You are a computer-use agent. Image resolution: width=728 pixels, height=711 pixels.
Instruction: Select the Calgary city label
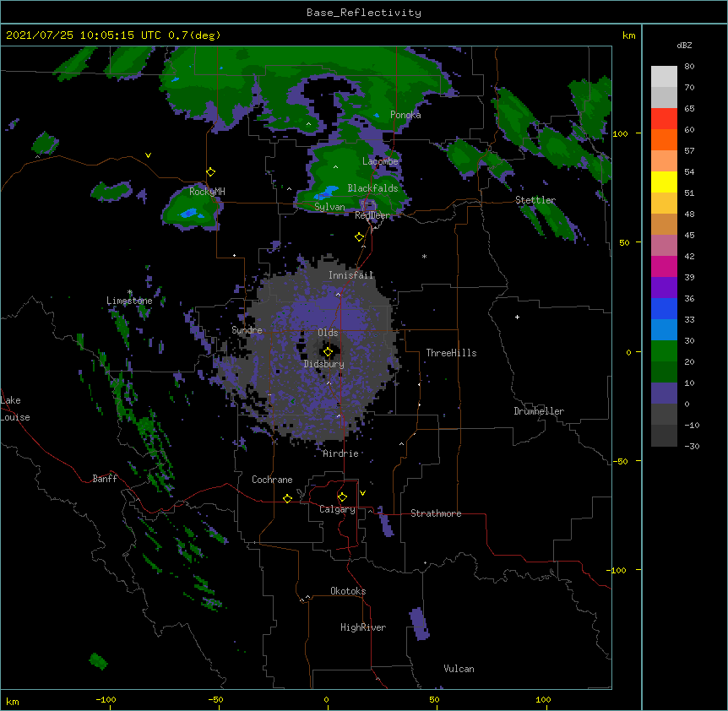(x=337, y=509)
